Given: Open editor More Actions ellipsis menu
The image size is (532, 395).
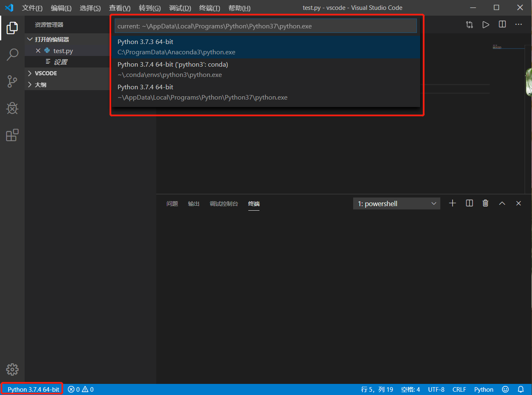Looking at the screenshot, I should 519,25.
